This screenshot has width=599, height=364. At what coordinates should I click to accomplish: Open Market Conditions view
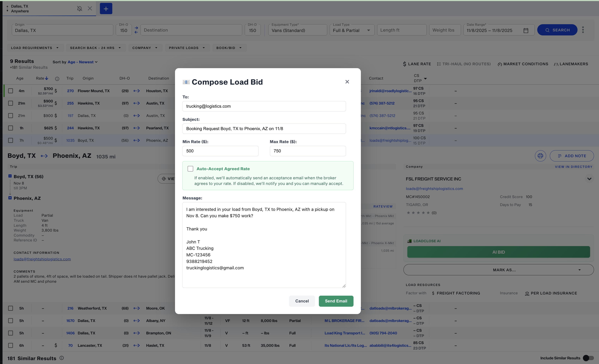tap(523, 64)
